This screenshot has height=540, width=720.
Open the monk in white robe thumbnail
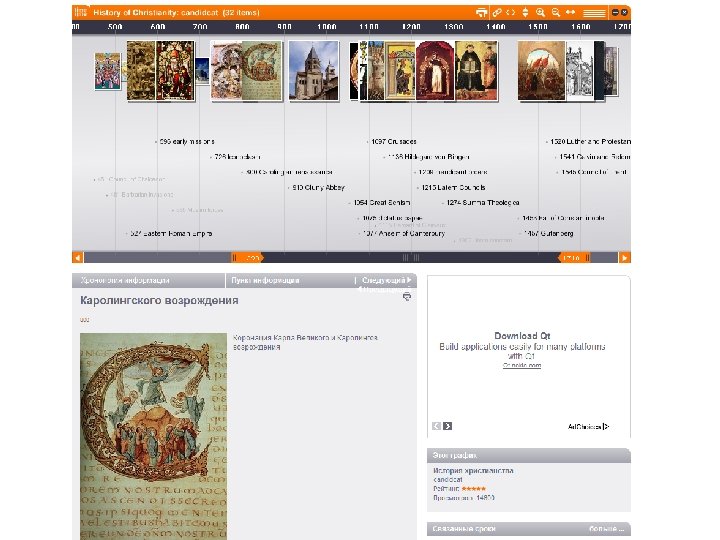tap(435, 71)
